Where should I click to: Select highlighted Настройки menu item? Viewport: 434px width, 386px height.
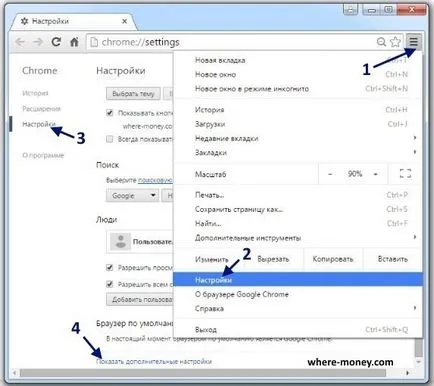point(297,280)
